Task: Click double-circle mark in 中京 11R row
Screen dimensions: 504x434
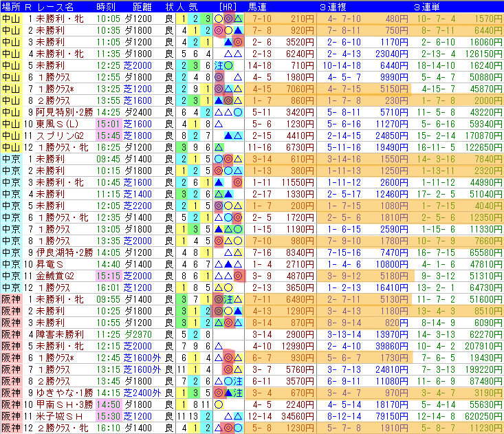Action: (x=238, y=276)
